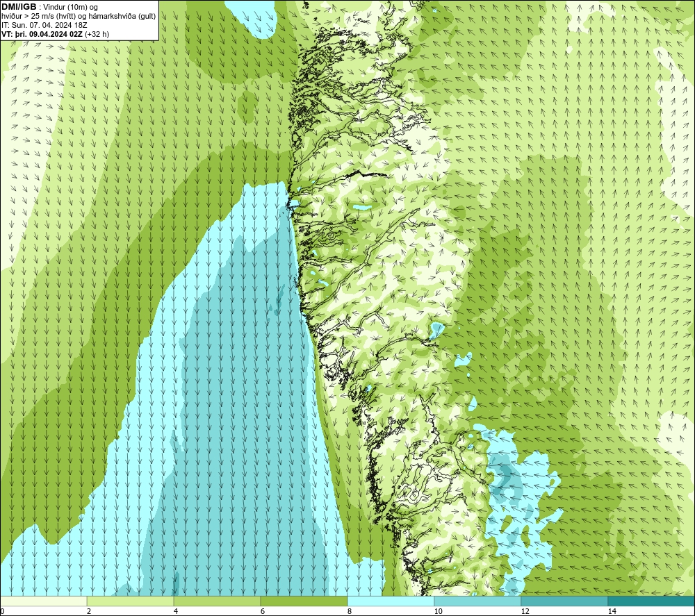This screenshot has height=616, width=695.
Task: Click the 'hviður > 25 m/s' description line
Action: [79, 17]
